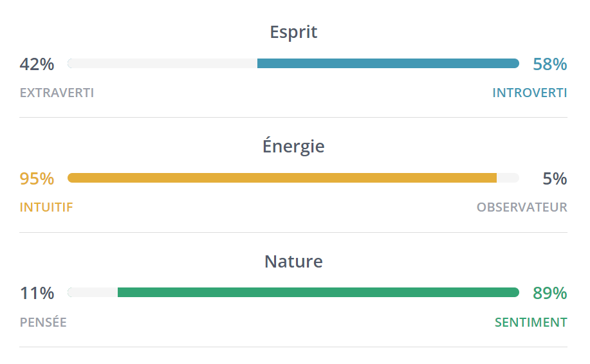Click the blue Introverti bar fill

pos(387,63)
